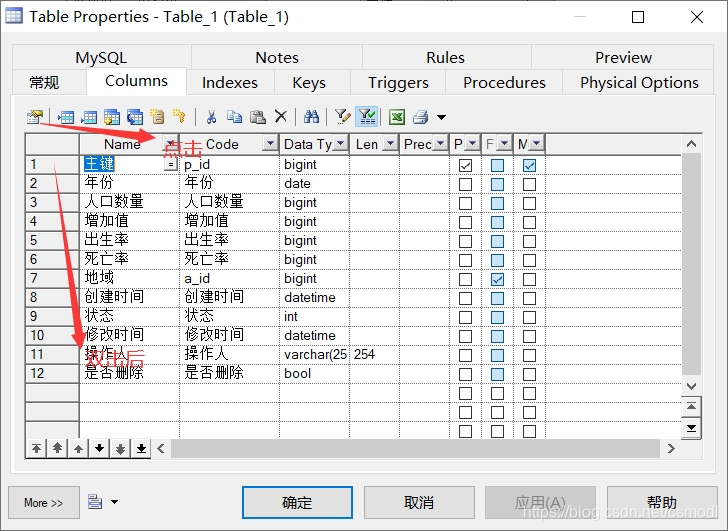Open the M column header dropdown
Viewport: 728px width, 531px height.
(536, 144)
